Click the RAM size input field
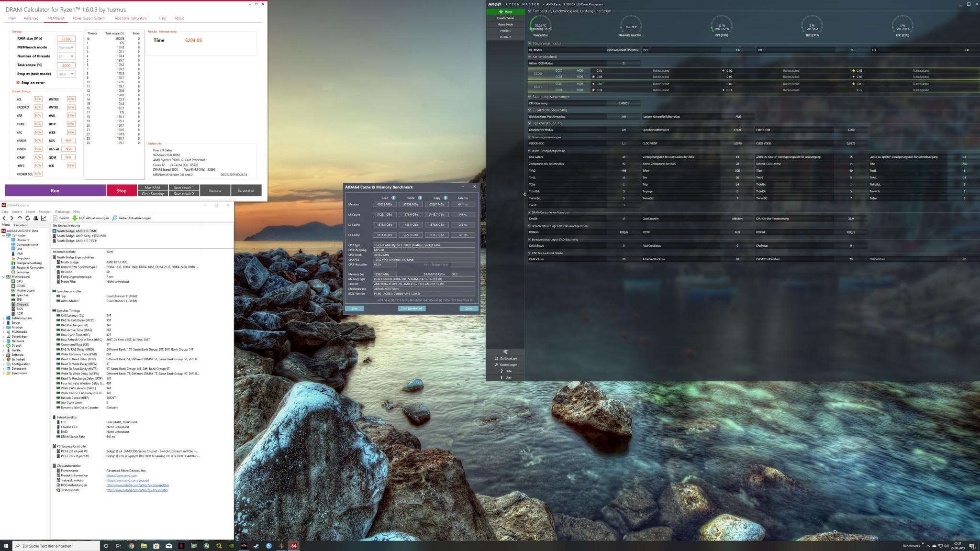Image resolution: width=980 pixels, height=551 pixels. pos(66,39)
